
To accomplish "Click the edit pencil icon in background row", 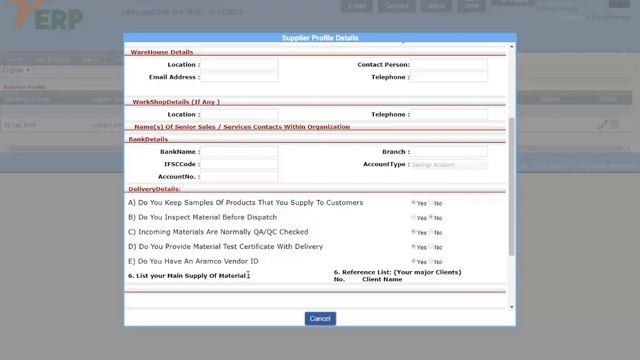I will (602, 124).
